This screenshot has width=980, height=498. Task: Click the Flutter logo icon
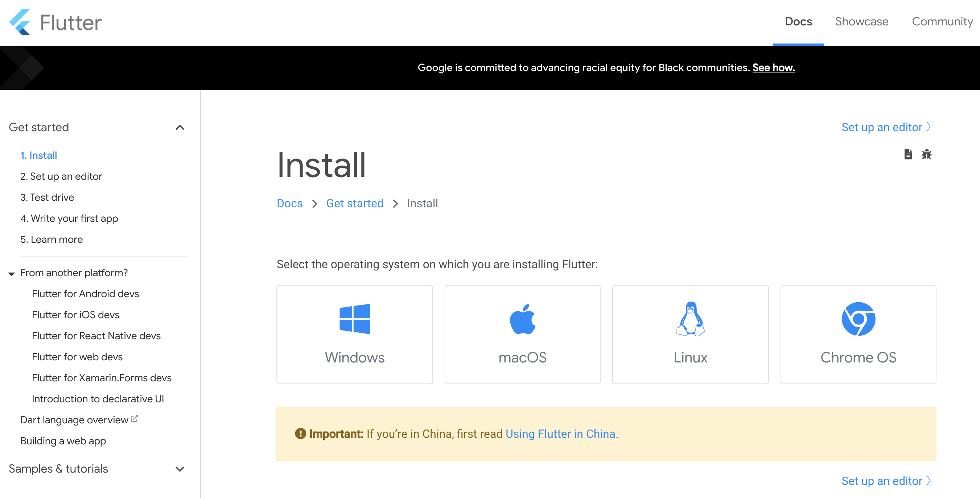(x=20, y=22)
